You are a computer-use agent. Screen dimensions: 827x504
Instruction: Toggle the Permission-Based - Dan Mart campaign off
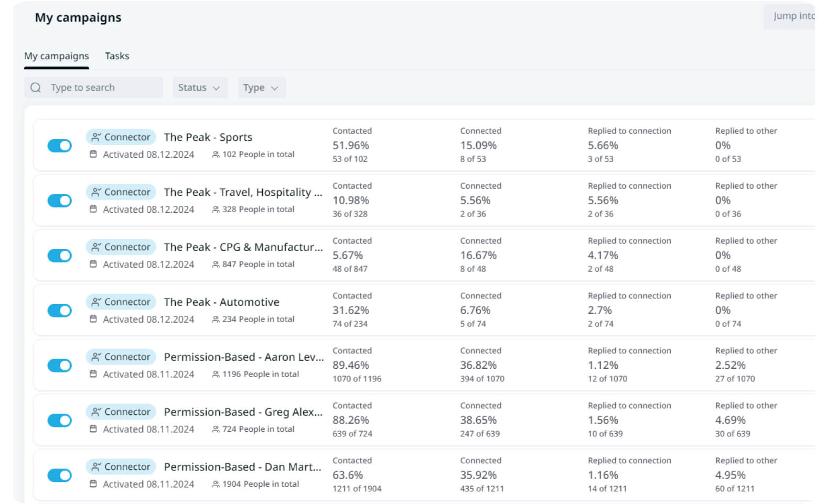tap(60, 476)
